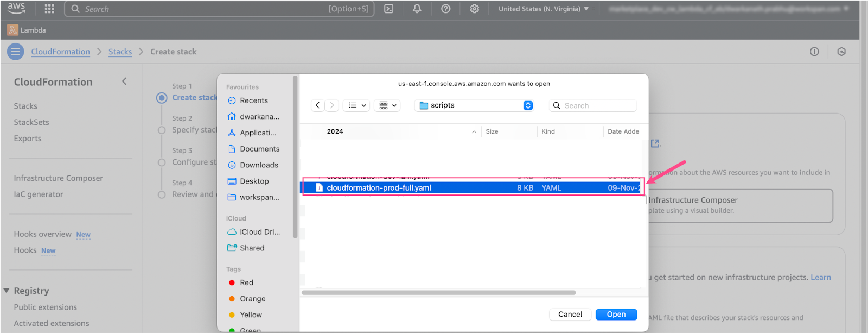Select cloudformation-prod-full.yaml file
Viewport: 868px width, 333px height.
(x=471, y=188)
